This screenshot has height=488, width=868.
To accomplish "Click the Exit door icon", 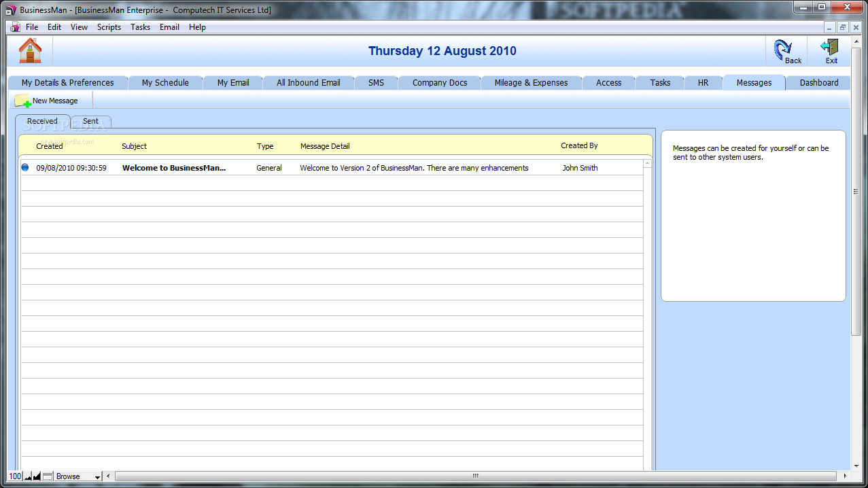I will pos(830,48).
